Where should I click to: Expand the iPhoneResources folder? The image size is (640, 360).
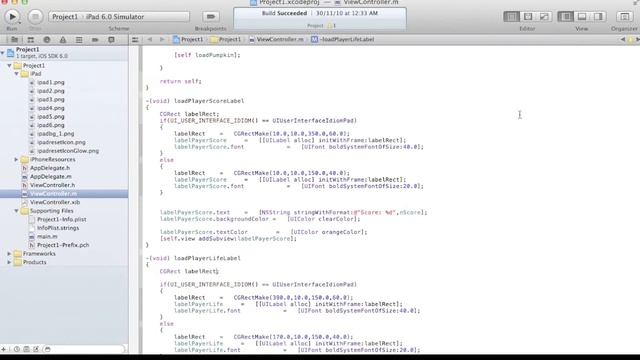click(x=16, y=160)
